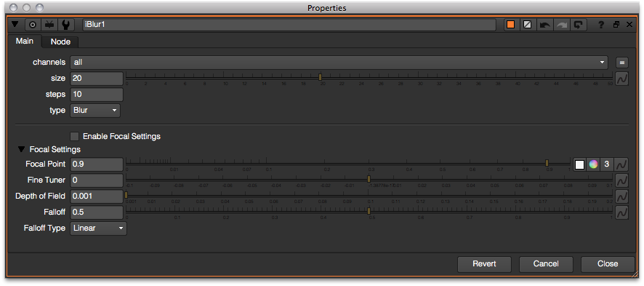This screenshot has height=286, width=644.
Task: Click the center node in viewer icon
Action: pyautogui.click(x=33, y=25)
